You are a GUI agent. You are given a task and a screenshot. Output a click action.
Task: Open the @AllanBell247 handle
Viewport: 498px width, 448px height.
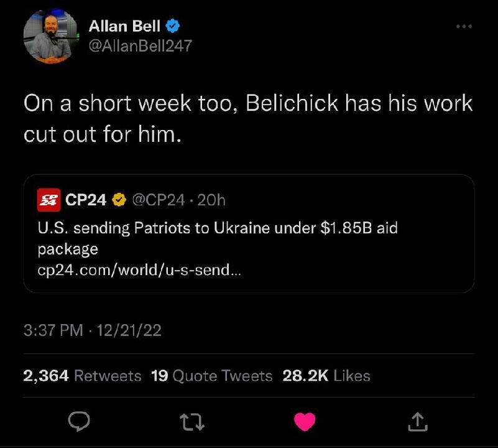[141, 45]
